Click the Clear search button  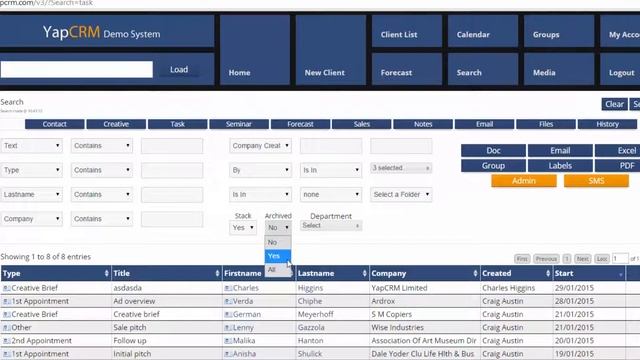[x=614, y=104]
